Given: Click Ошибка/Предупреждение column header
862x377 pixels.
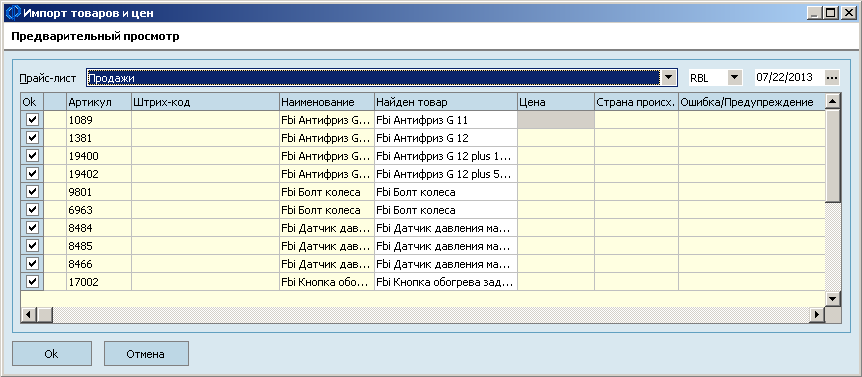Looking at the screenshot, I should point(752,102).
